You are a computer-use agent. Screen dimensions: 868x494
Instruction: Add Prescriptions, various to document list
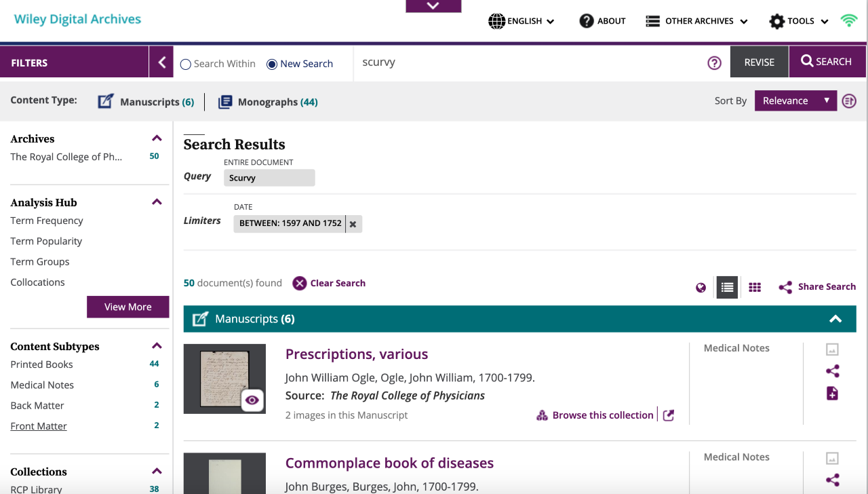pyautogui.click(x=832, y=394)
